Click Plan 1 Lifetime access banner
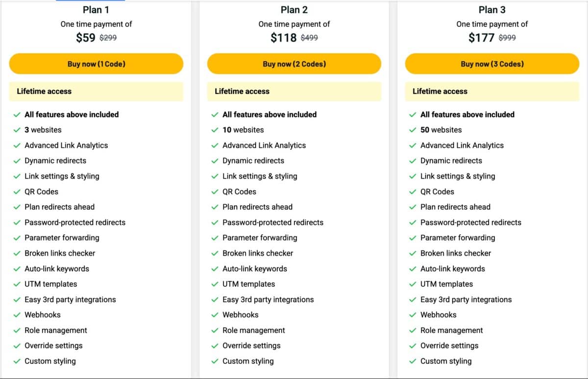The width and height of the screenshot is (588, 379). pos(96,92)
